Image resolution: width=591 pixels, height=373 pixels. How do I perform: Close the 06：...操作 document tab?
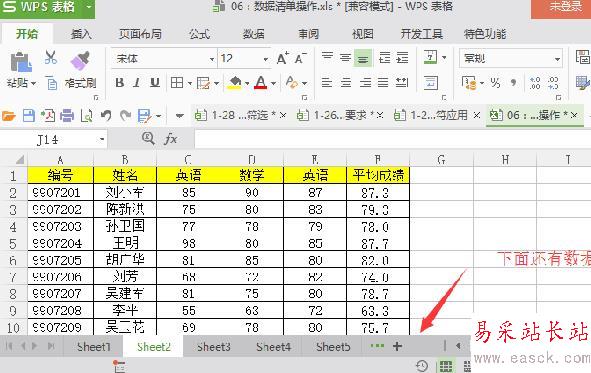[574, 115]
